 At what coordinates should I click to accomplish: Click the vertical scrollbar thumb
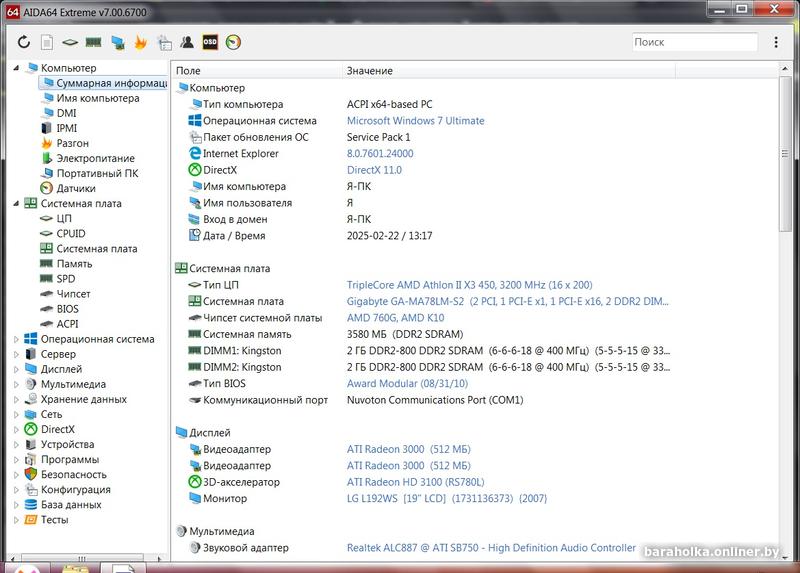[785, 153]
